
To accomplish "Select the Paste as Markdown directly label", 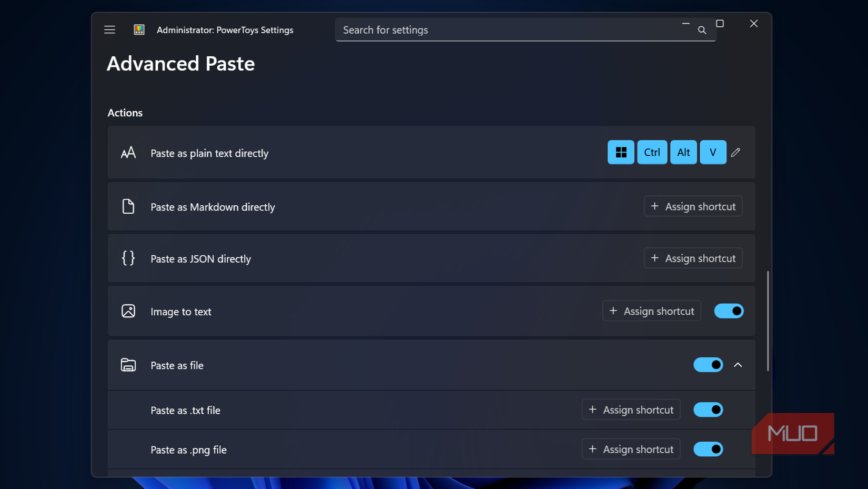I will 213,207.
